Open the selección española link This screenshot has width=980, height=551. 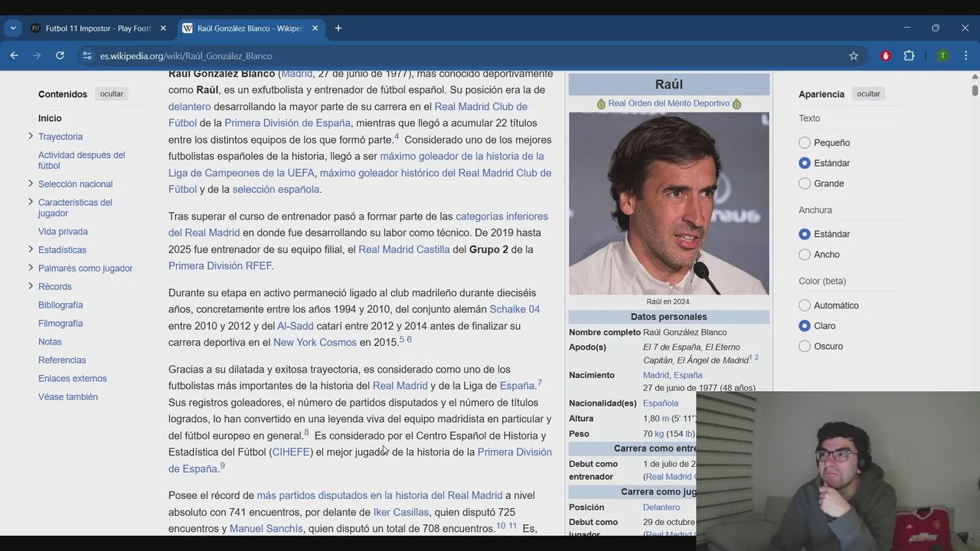point(276,190)
